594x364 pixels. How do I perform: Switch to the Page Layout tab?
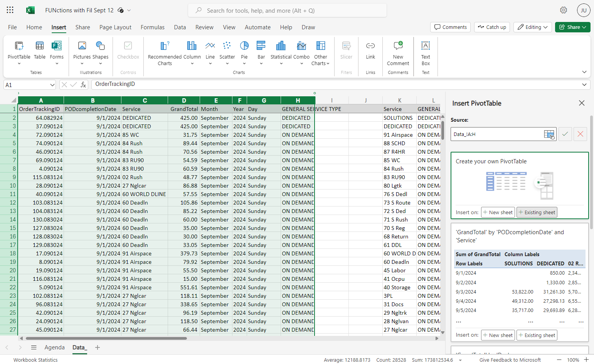[x=115, y=27]
